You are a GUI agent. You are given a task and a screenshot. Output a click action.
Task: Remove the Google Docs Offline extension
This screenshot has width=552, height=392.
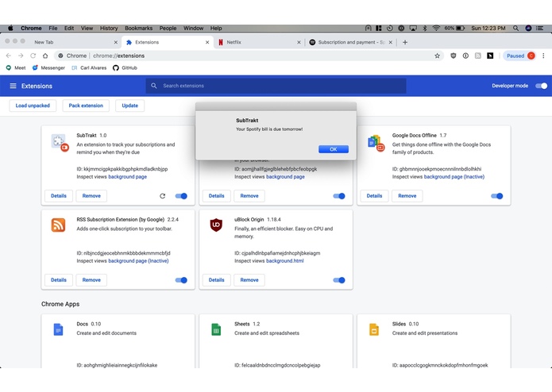[407, 196]
